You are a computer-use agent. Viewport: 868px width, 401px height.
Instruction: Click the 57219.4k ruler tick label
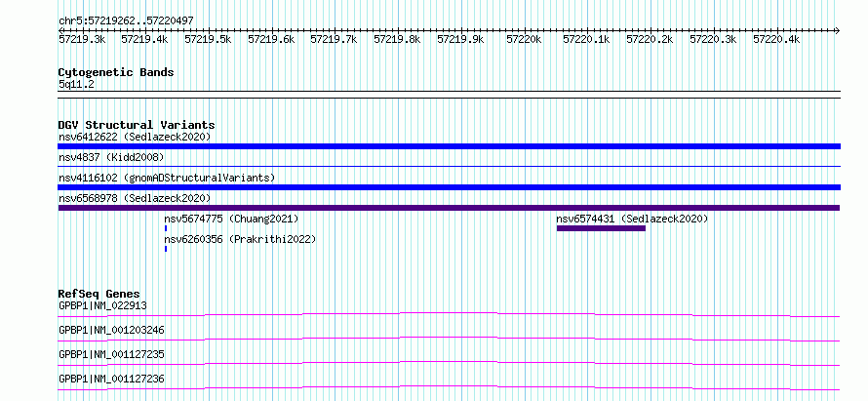click(x=144, y=39)
